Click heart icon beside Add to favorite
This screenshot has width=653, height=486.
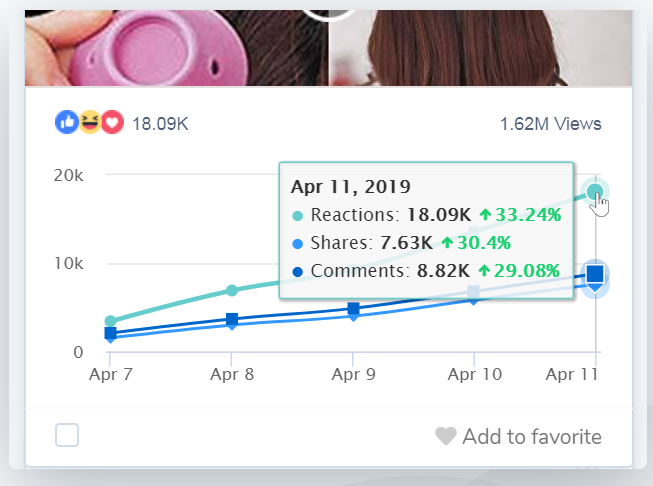[446, 436]
